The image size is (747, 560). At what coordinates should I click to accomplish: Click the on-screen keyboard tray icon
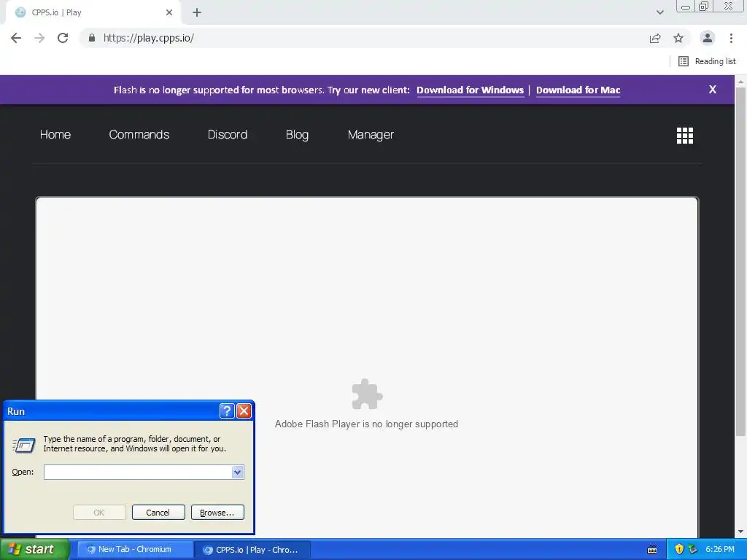pyautogui.click(x=652, y=550)
